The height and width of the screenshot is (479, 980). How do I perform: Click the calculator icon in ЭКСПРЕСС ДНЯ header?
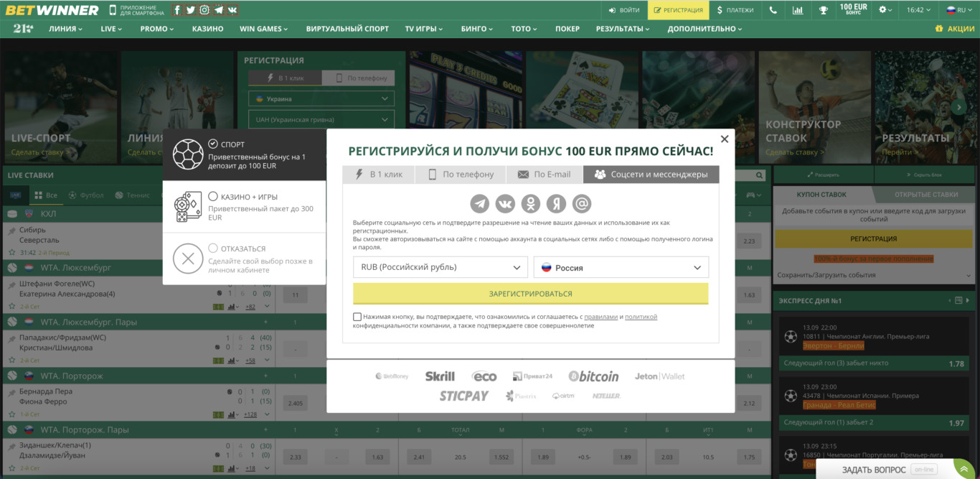[x=957, y=300]
